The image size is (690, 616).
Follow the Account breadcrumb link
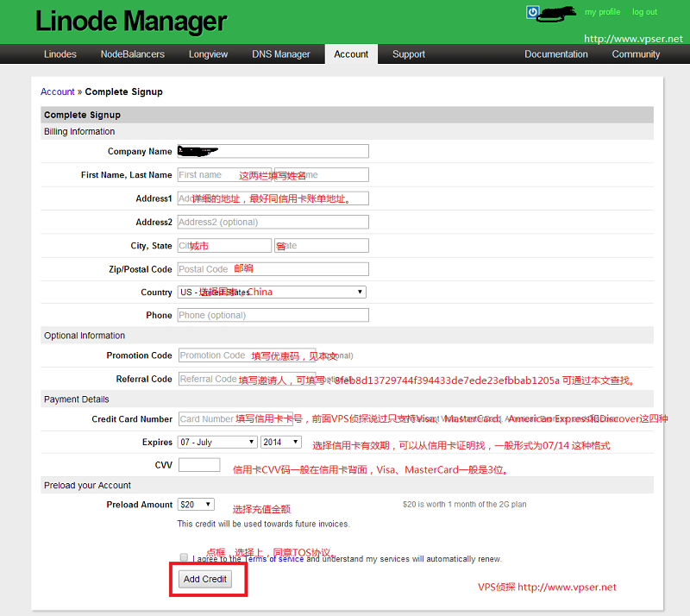tap(58, 91)
